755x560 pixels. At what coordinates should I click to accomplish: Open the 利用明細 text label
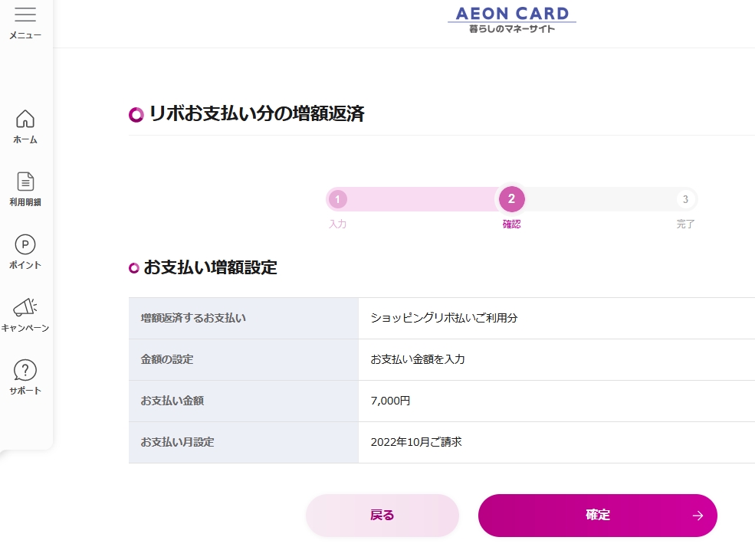tap(25, 202)
